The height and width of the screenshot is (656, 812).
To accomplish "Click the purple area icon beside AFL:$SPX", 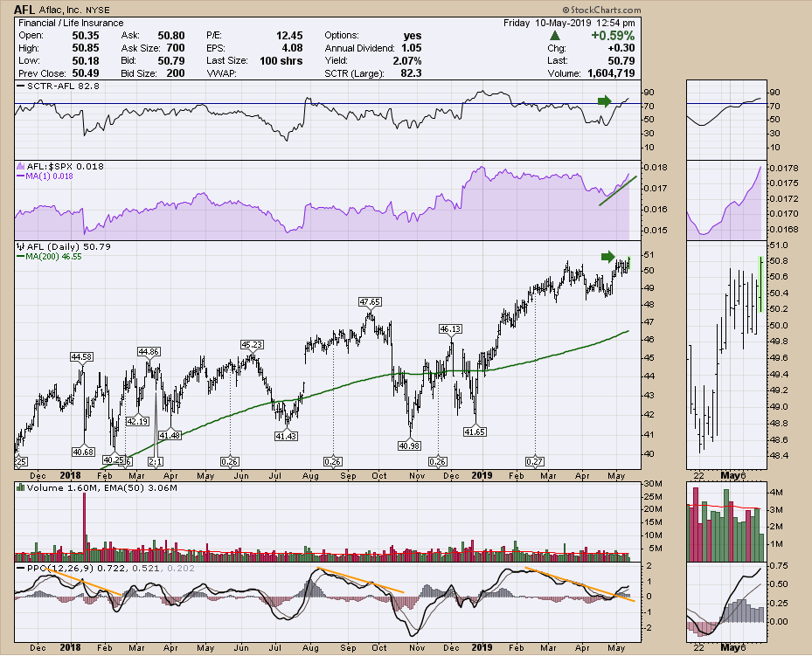I will pyautogui.click(x=21, y=166).
